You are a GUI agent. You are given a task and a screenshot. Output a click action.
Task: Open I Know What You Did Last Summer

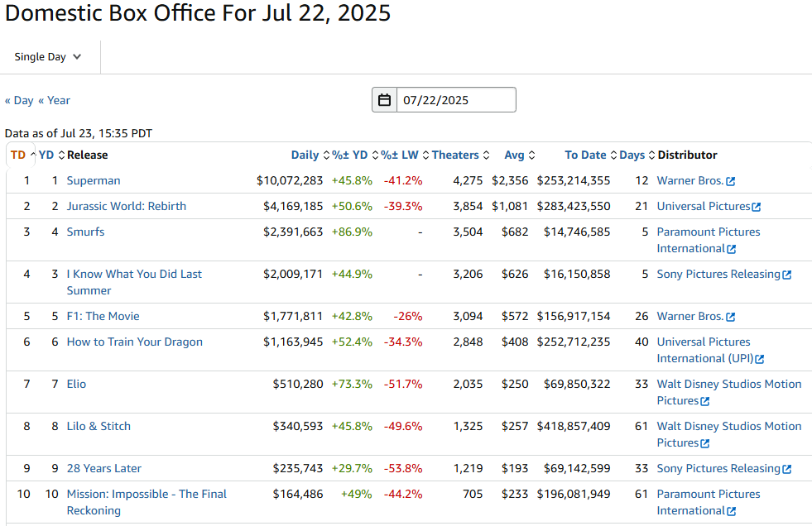pyautogui.click(x=134, y=282)
